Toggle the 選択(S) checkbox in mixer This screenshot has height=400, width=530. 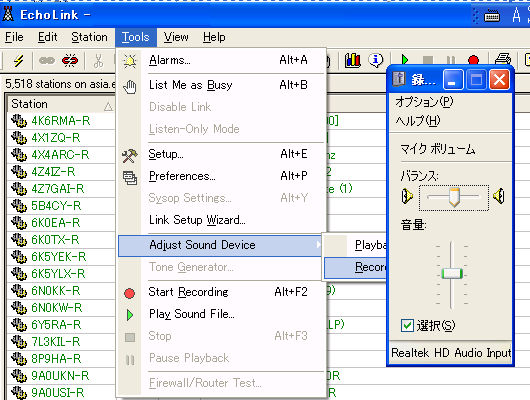(x=407, y=326)
